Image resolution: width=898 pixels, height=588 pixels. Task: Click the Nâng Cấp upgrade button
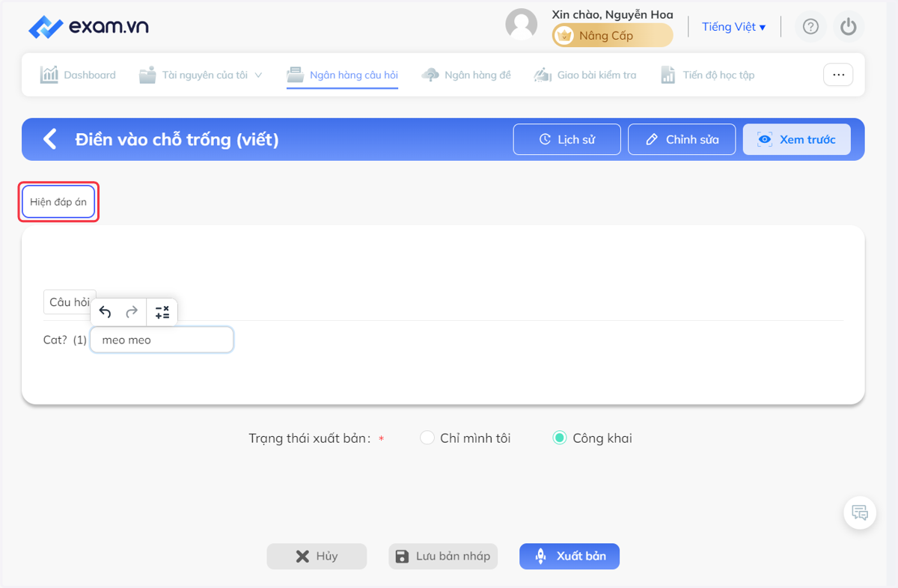612,35
